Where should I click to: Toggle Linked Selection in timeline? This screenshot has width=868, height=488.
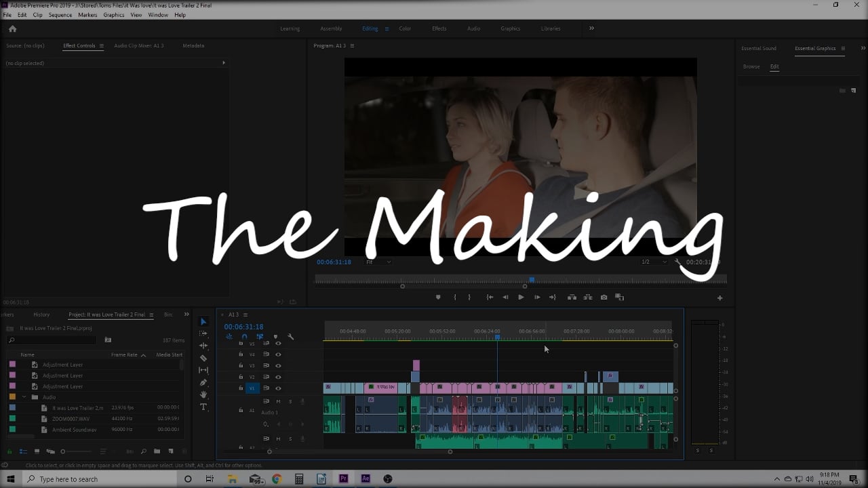point(260,337)
